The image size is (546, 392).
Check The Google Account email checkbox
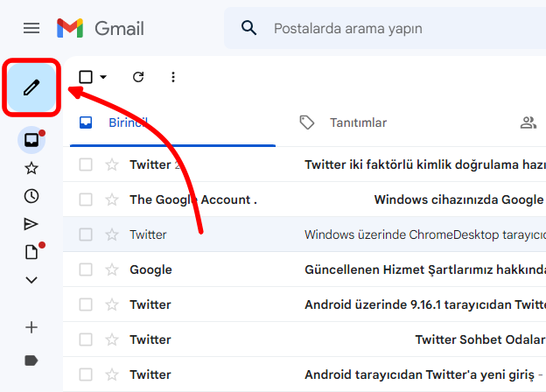tap(86, 199)
